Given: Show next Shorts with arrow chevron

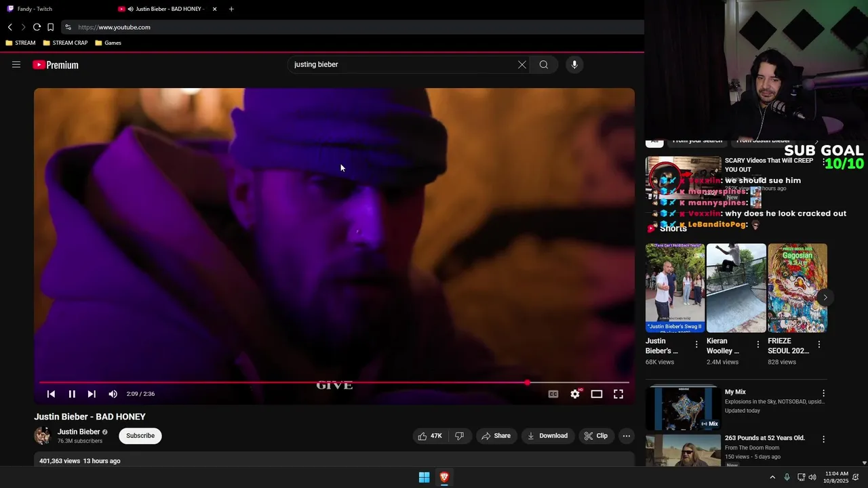Looking at the screenshot, I should tap(825, 297).
